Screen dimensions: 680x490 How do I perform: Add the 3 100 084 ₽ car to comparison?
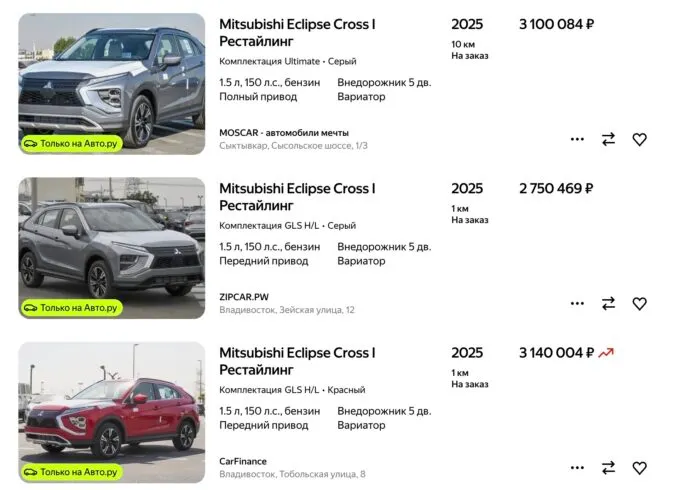click(x=608, y=139)
